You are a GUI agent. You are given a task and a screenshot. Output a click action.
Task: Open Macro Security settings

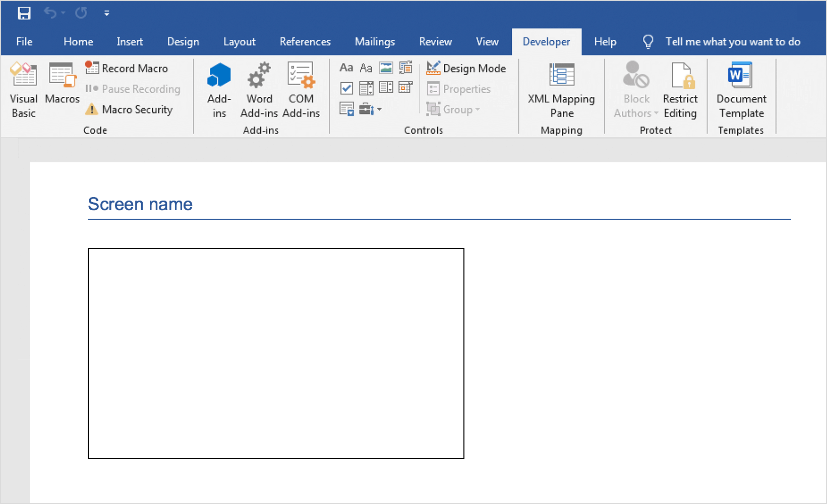point(130,109)
